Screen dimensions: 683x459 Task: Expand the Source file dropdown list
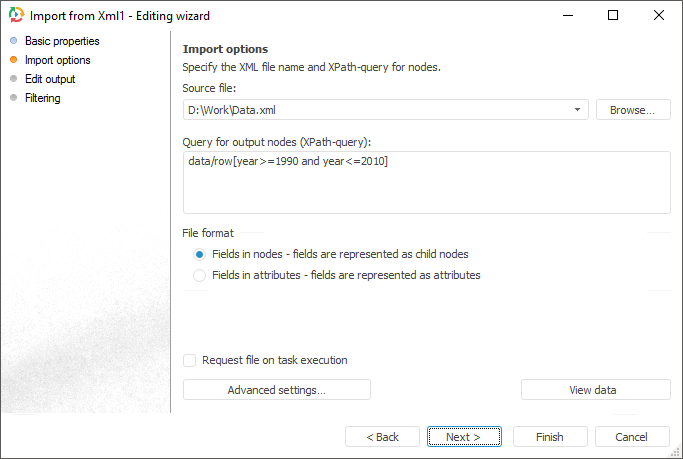pos(578,110)
